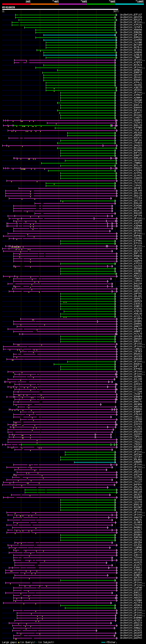Select label UniRef100_B6SZQ1
146x644 pixels.
click(131, 148)
